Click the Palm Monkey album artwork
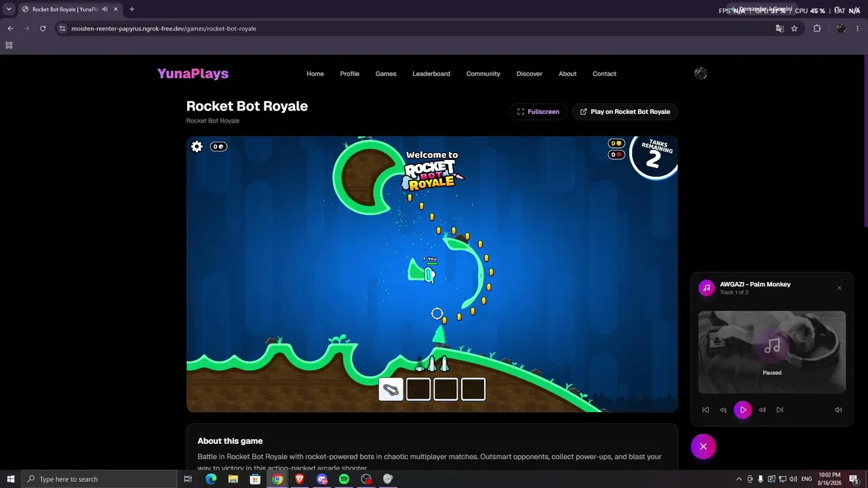 coord(772,352)
